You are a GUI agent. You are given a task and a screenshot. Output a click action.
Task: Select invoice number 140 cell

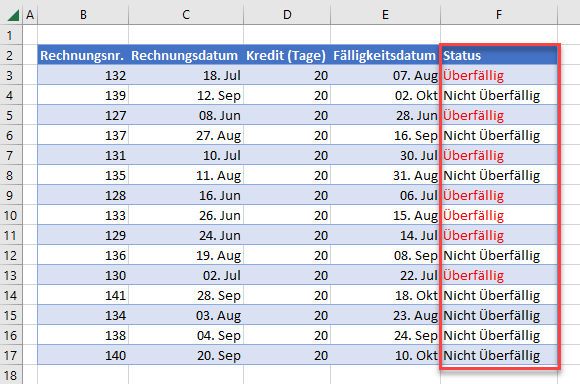coord(83,355)
